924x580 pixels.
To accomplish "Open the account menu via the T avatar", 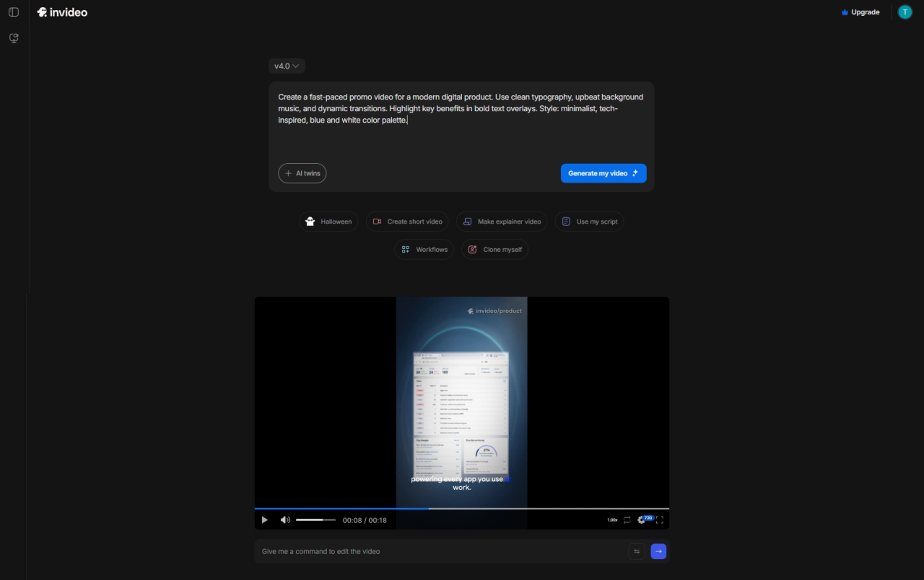I will pyautogui.click(x=904, y=12).
